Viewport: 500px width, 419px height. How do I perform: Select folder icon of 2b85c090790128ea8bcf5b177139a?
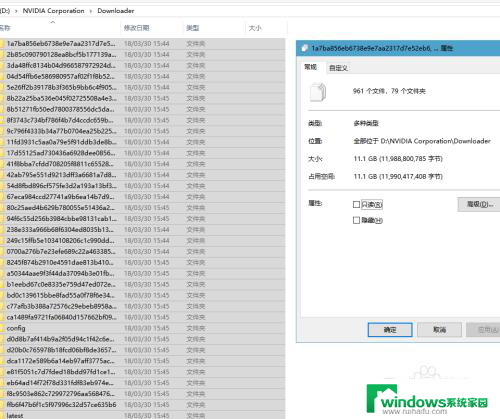click(x=2, y=55)
